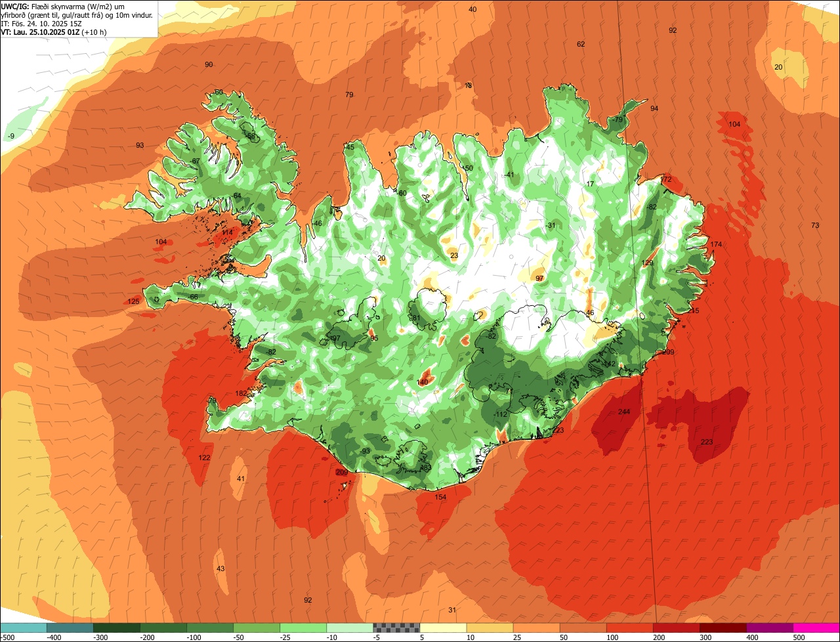Click the green swatch between -100 and -50
Screen dimensions: 840x642
tap(210, 627)
